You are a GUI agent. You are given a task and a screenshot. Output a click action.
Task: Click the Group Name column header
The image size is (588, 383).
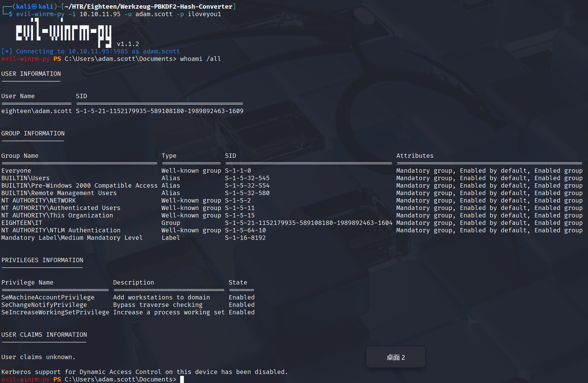(x=20, y=156)
